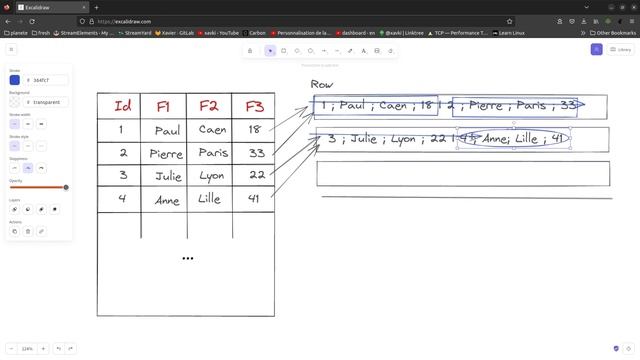This screenshot has height=360, width=640.
Task: Select the Line tool
Action: coord(337,51)
